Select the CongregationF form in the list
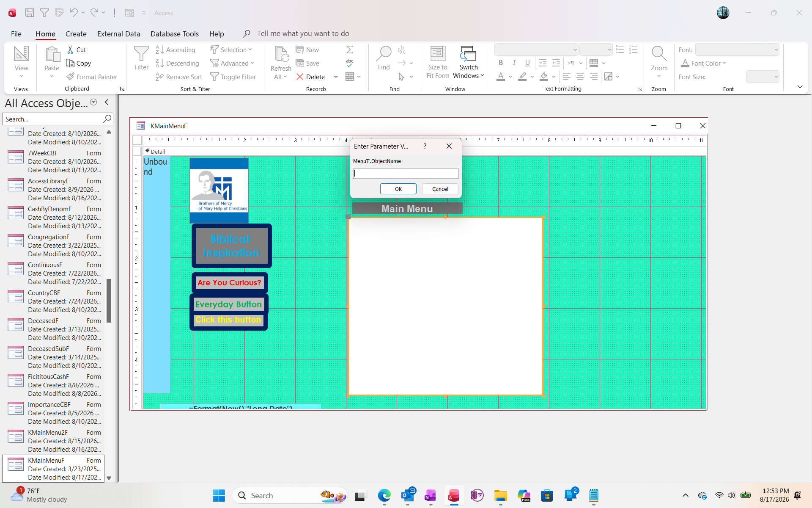The width and height of the screenshot is (812, 508). click(53, 245)
